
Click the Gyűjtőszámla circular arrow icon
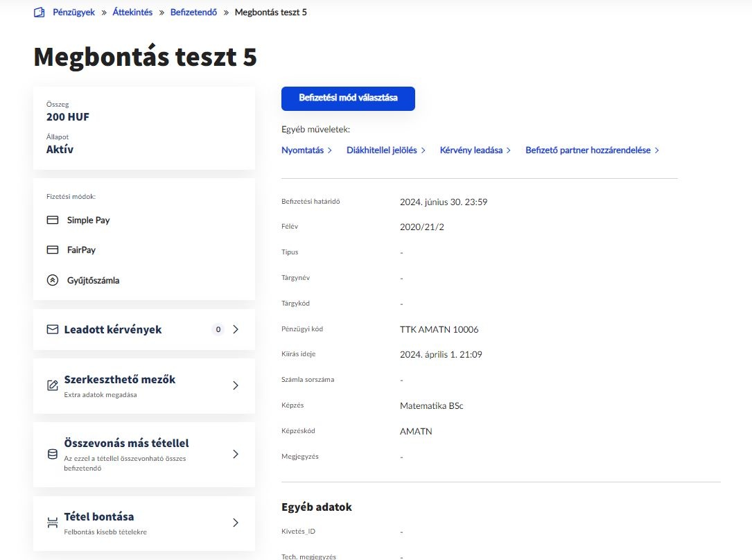53,280
